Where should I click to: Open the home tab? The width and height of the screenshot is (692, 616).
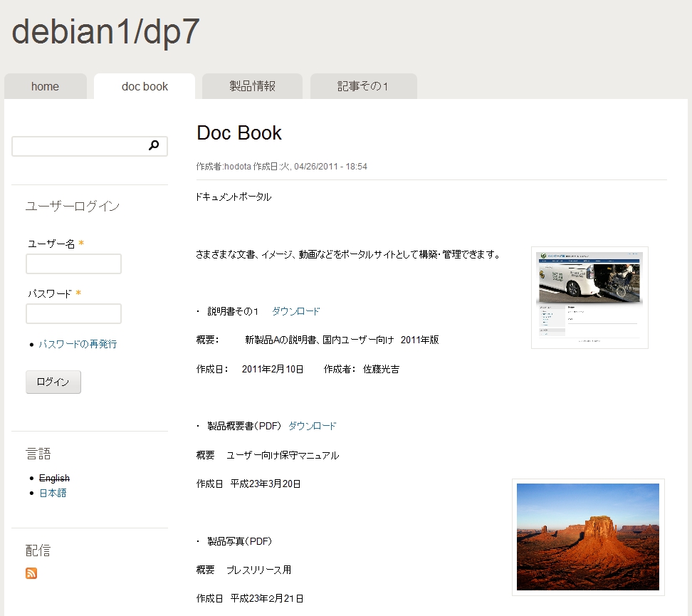(x=45, y=86)
